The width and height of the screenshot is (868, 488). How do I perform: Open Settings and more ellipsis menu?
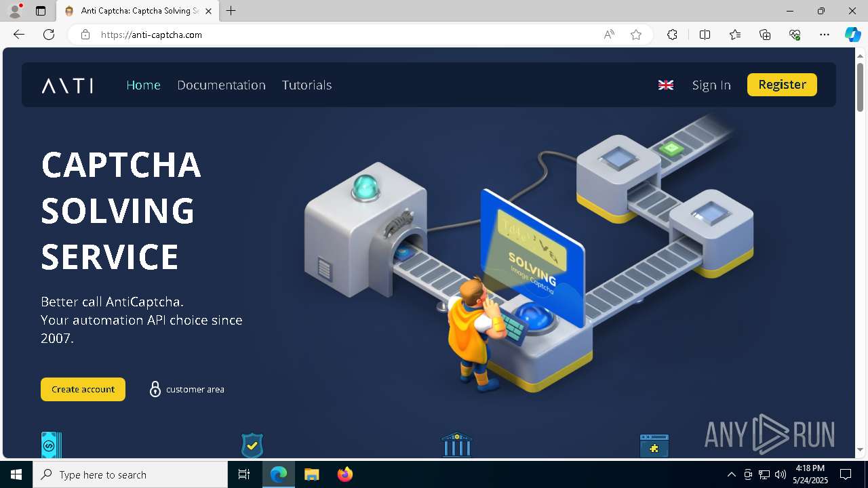coord(825,35)
